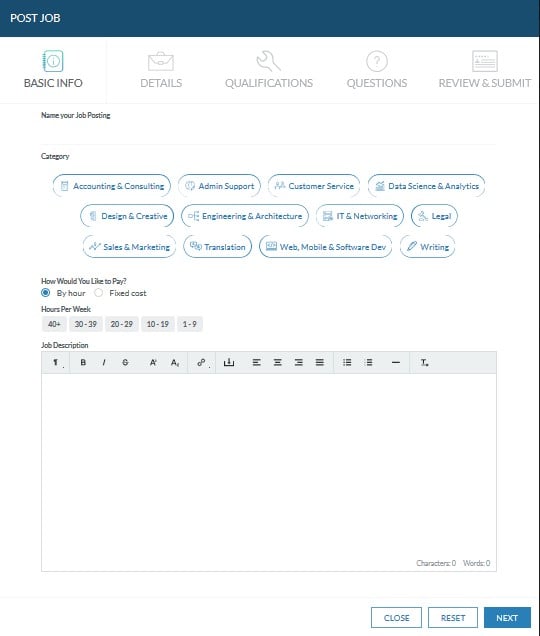Choose 30-39 hours per week
The width and height of the screenshot is (540, 636).
coord(86,324)
